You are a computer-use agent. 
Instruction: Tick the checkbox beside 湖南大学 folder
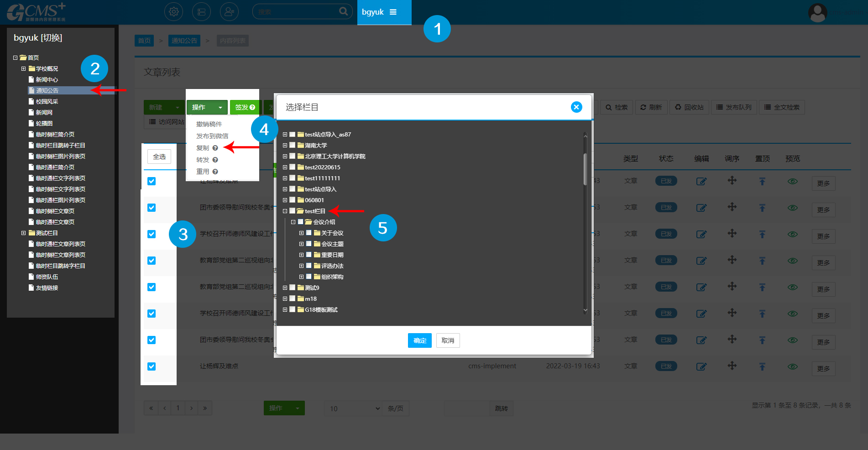click(293, 145)
